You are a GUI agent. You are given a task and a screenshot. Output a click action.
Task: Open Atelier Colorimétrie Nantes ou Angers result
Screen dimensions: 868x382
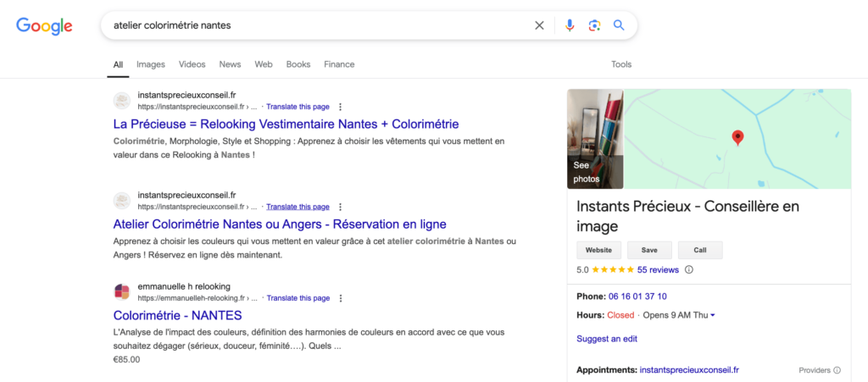click(x=280, y=224)
